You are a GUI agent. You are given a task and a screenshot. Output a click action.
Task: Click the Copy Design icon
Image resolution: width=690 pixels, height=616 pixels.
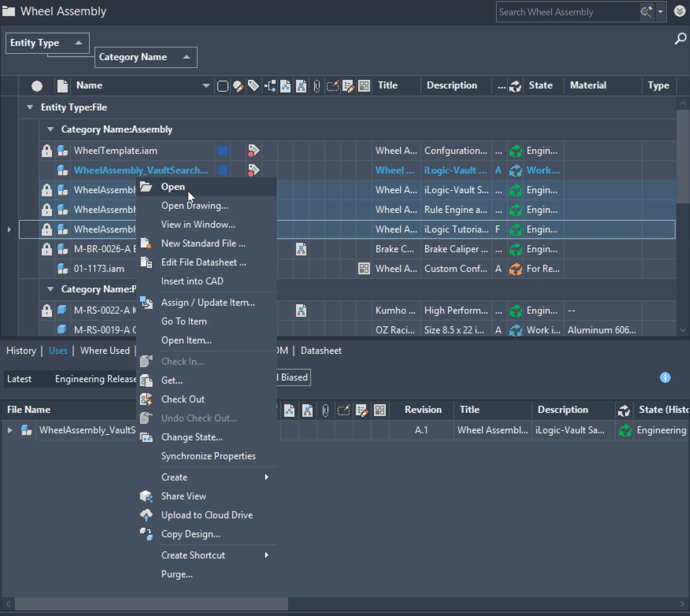pos(146,534)
